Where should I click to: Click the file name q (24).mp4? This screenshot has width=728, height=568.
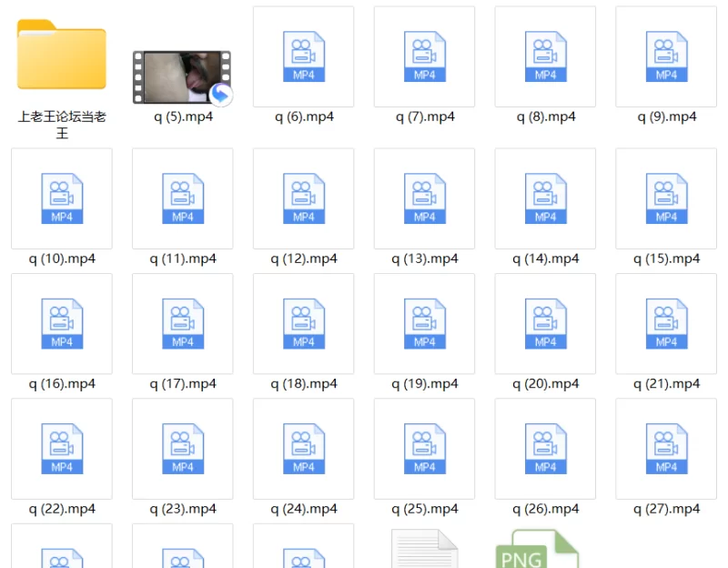pyautogui.click(x=304, y=509)
